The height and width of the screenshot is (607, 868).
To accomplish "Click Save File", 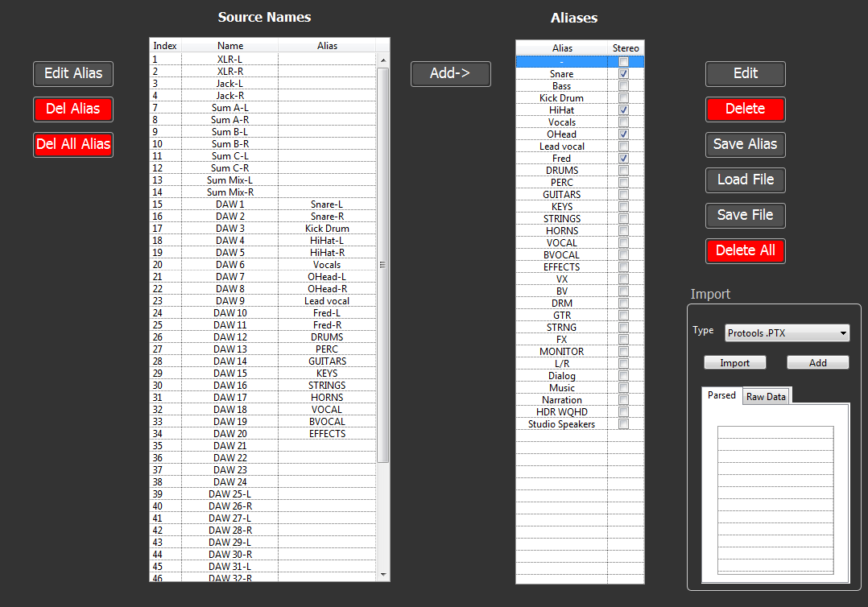I will pos(745,215).
